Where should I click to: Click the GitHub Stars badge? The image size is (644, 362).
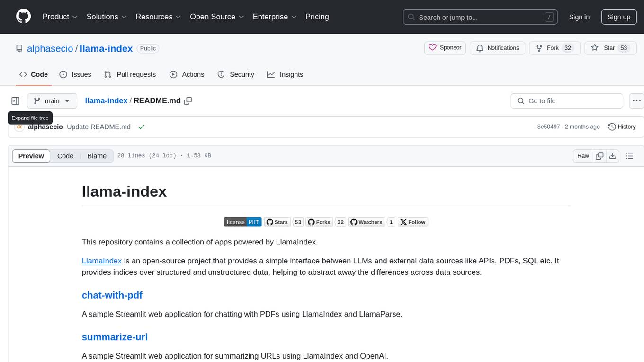(277, 222)
